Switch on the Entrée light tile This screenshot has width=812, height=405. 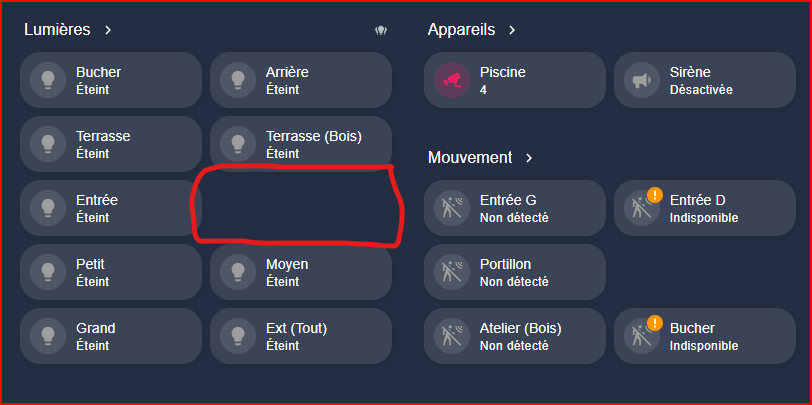pyautogui.click(x=111, y=208)
